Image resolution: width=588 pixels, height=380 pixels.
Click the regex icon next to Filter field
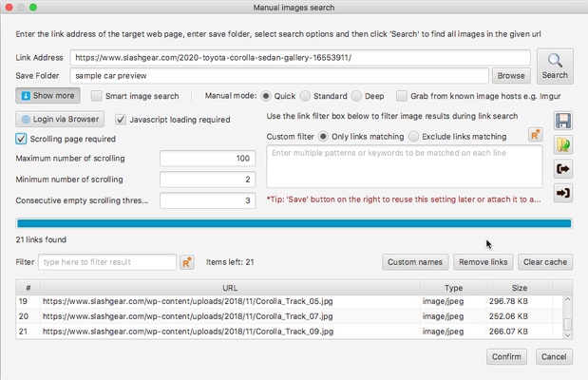pyautogui.click(x=187, y=262)
